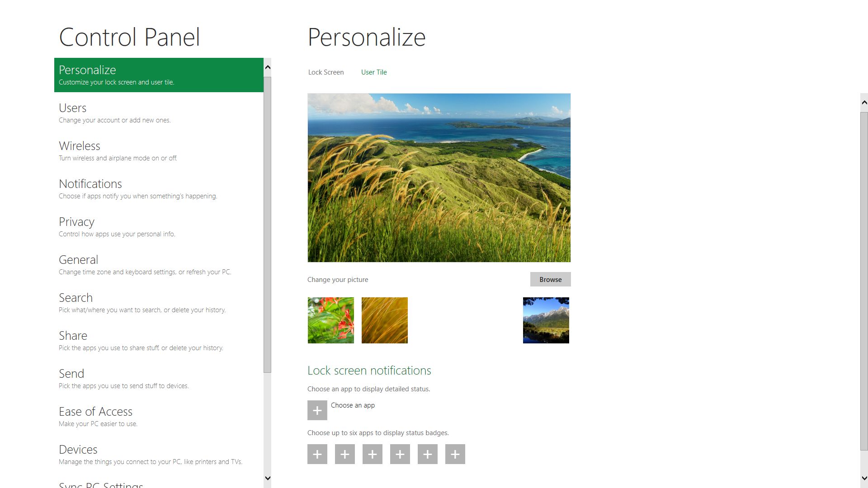Add app for detailed status plus icon
The image size is (868, 488).
[317, 410]
